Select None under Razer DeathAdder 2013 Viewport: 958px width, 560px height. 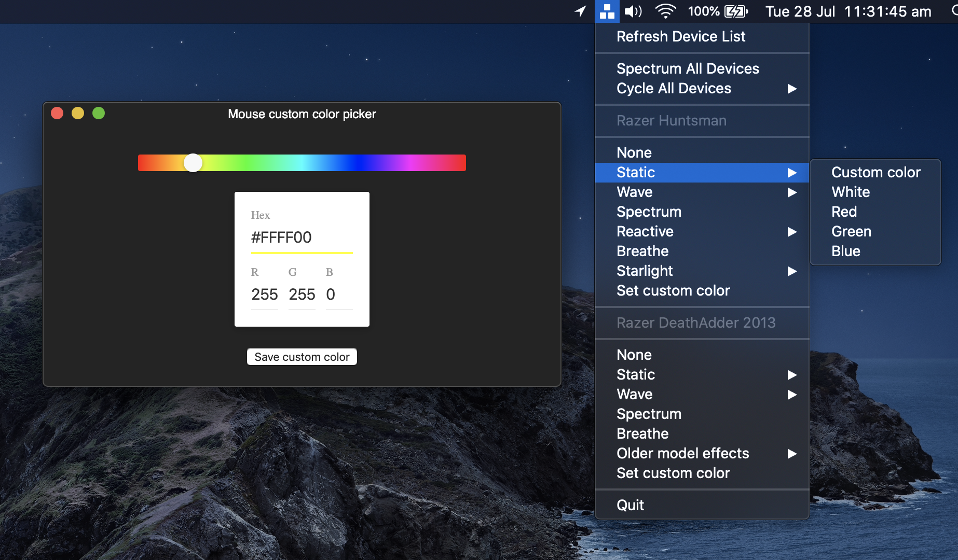point(702,355)
